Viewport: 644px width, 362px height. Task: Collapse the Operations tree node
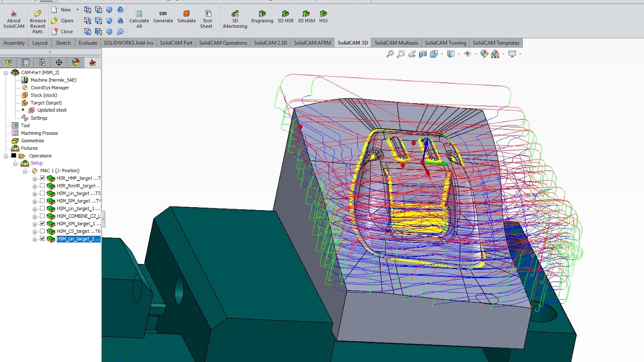point(6,156)
